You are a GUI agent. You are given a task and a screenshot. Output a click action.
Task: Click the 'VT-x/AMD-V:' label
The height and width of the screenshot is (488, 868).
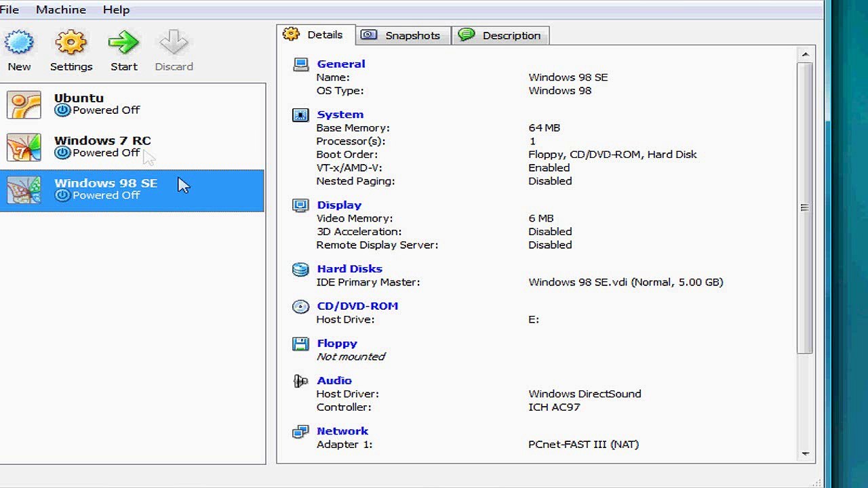pos(349,168)
